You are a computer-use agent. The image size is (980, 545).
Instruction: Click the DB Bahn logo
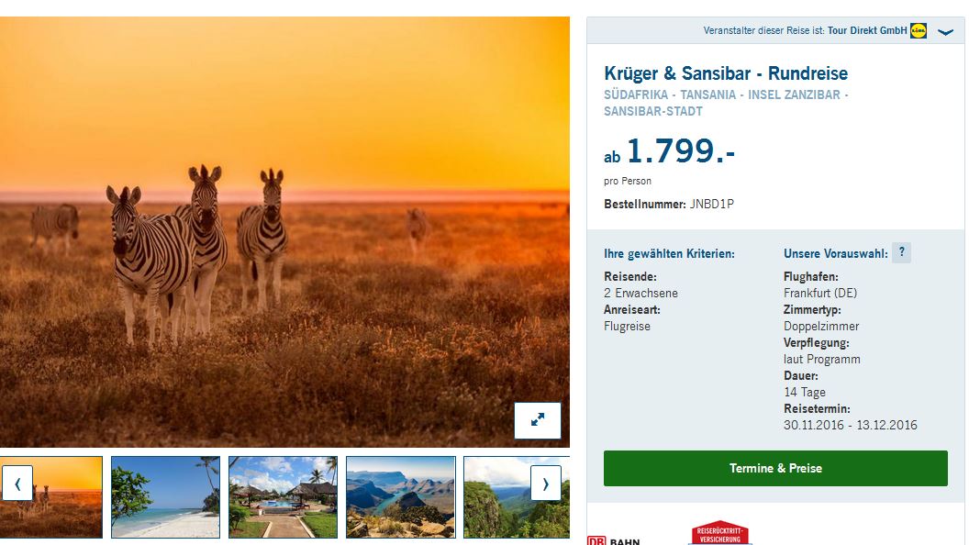coord(614,540)
